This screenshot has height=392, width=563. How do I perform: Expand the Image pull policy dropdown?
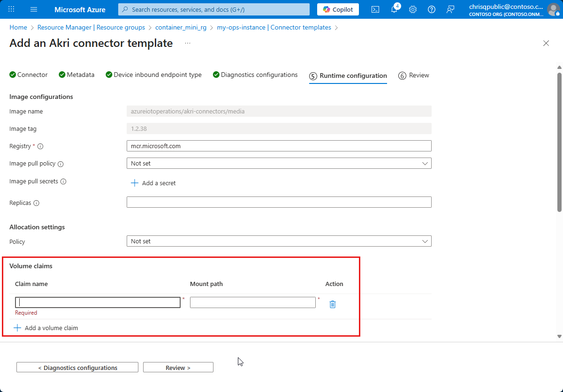coord(279,163)
